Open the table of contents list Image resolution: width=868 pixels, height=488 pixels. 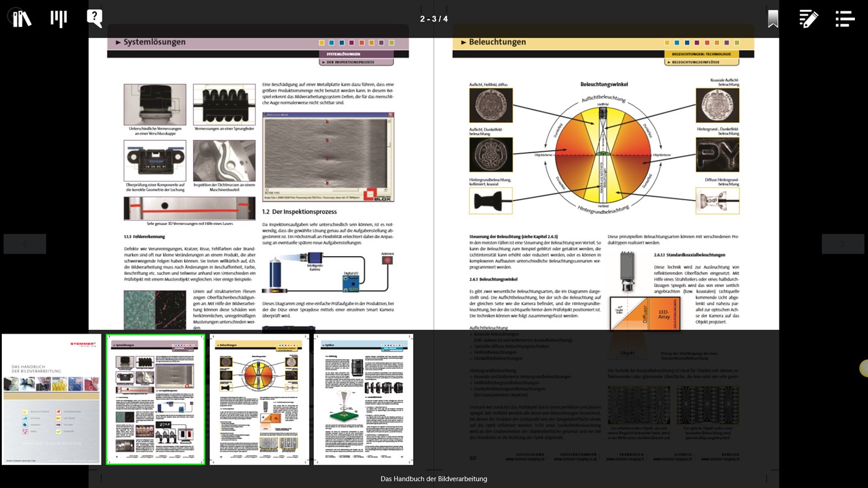tap(845, 19)
